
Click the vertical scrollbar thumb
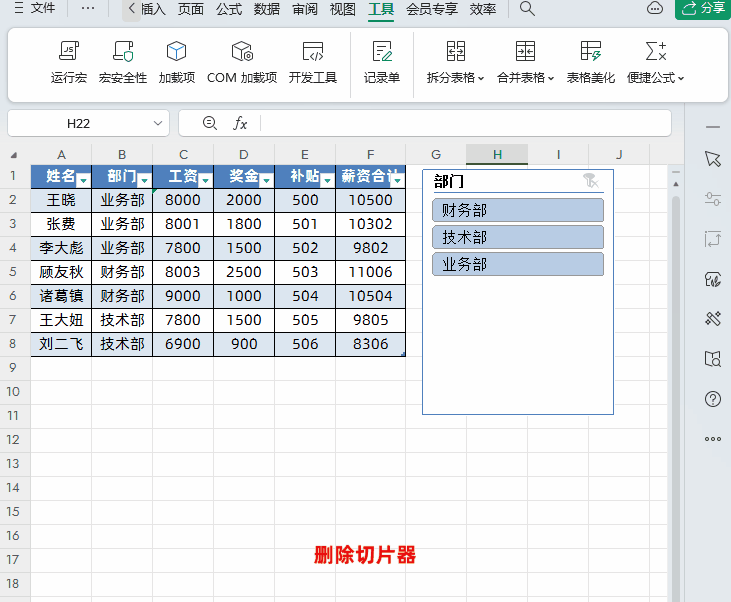click(676, 399)
